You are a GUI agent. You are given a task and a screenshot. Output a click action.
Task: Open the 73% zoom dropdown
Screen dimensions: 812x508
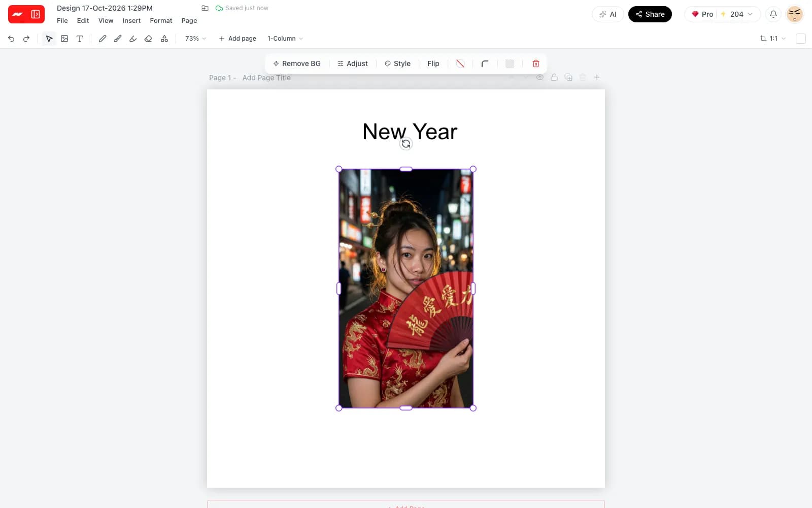pyautogui.click(x=195, y=39)
